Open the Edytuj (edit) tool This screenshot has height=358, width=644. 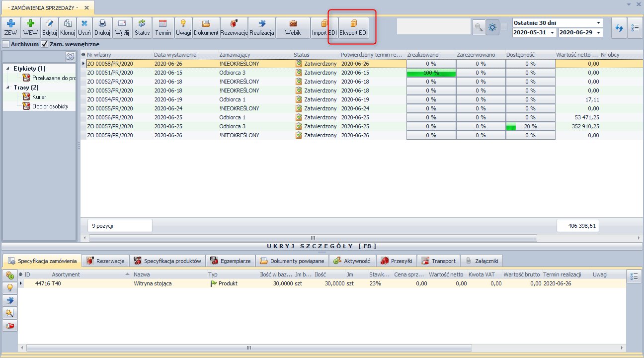(x=50, y=27)
